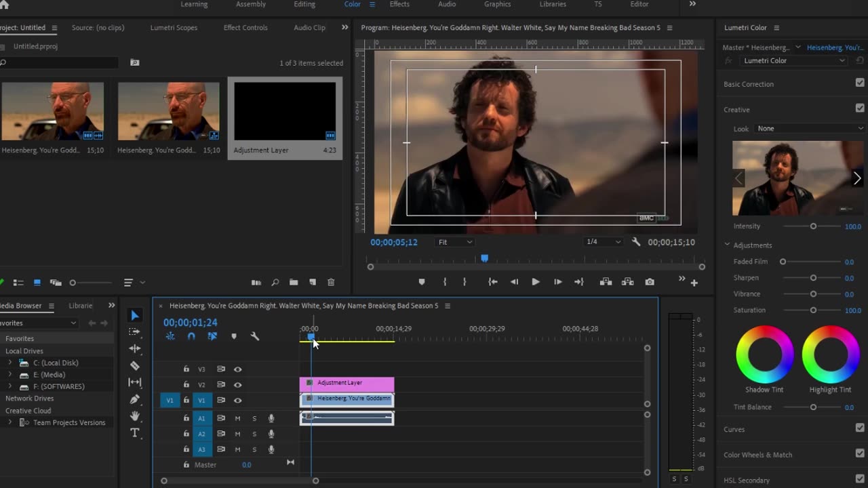Switch to Editing workspace
Viewport: 868px width, 488px height.
tap(304, 4)
